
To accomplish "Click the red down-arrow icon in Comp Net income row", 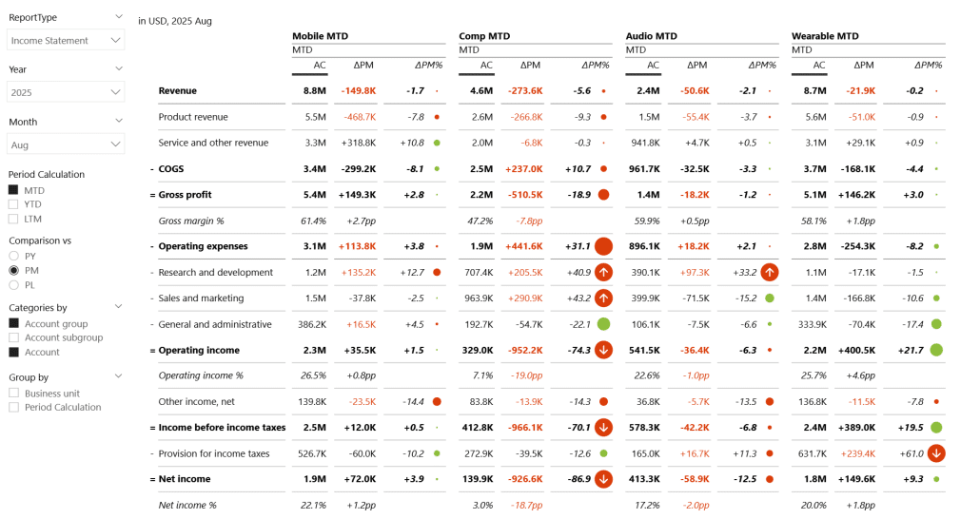I will (603, 479).
